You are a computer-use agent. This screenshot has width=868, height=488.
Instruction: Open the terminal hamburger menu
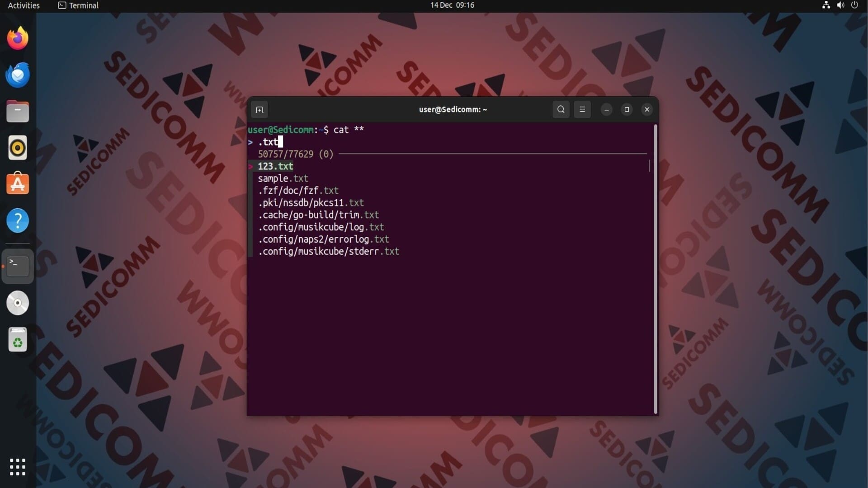coord(582,109)
